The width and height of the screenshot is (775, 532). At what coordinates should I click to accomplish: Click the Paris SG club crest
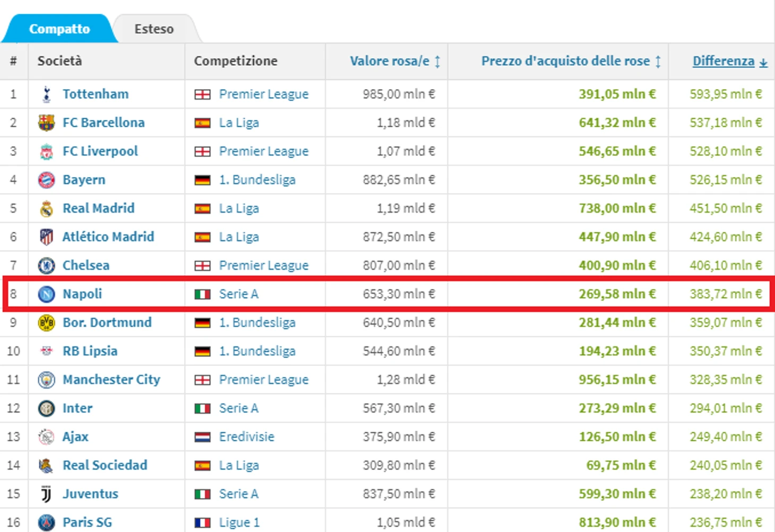tap(47, 523)
